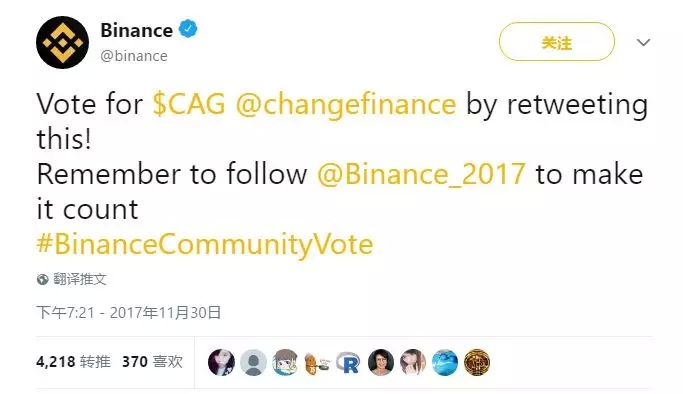Image resolution: width=683 pixels, height=394 pixels.
Task: Expand the tweet options chevron menu
Action: point(643,42)
